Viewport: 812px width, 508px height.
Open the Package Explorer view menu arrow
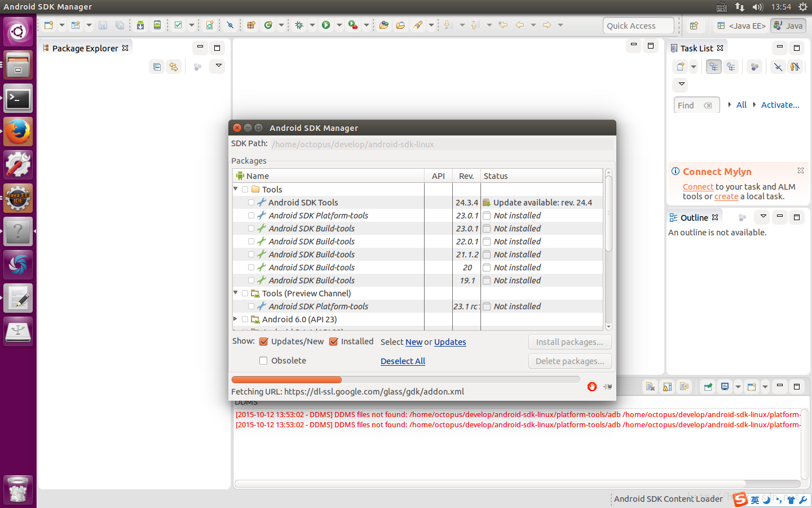218,66
